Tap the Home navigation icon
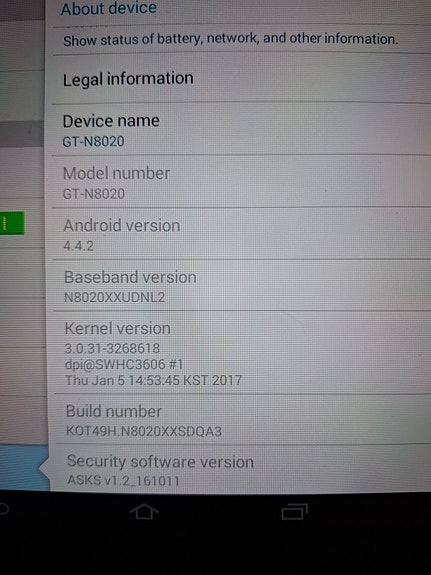 pos(144,511)
